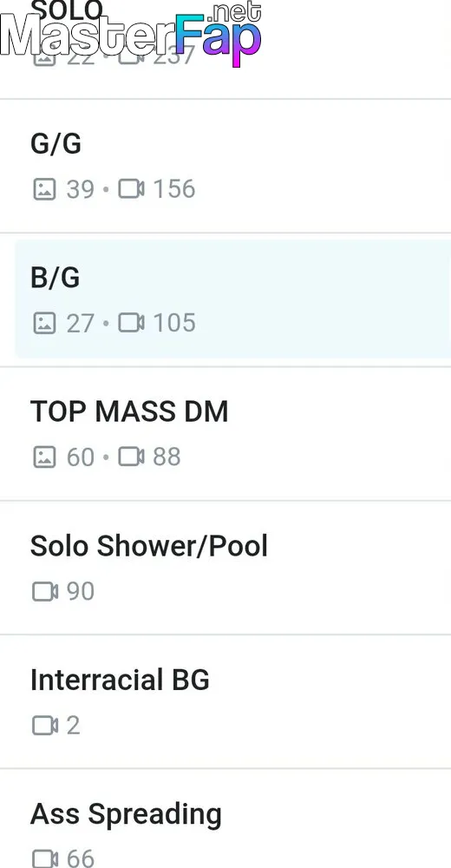Click the photo icon under B/G

pos(44,323)
